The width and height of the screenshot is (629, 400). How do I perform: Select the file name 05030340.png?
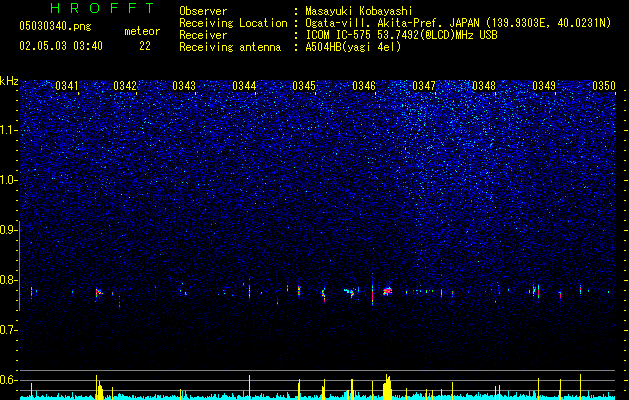[55, 26]
